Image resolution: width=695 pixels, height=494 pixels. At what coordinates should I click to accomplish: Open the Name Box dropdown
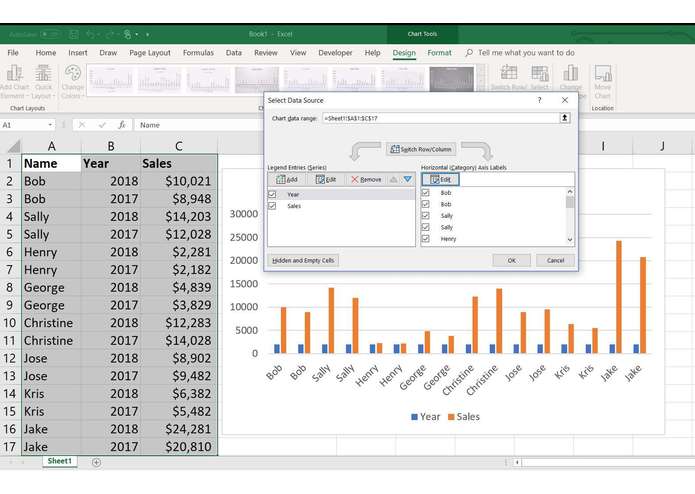pyautogui.click(x=50, y=125)
